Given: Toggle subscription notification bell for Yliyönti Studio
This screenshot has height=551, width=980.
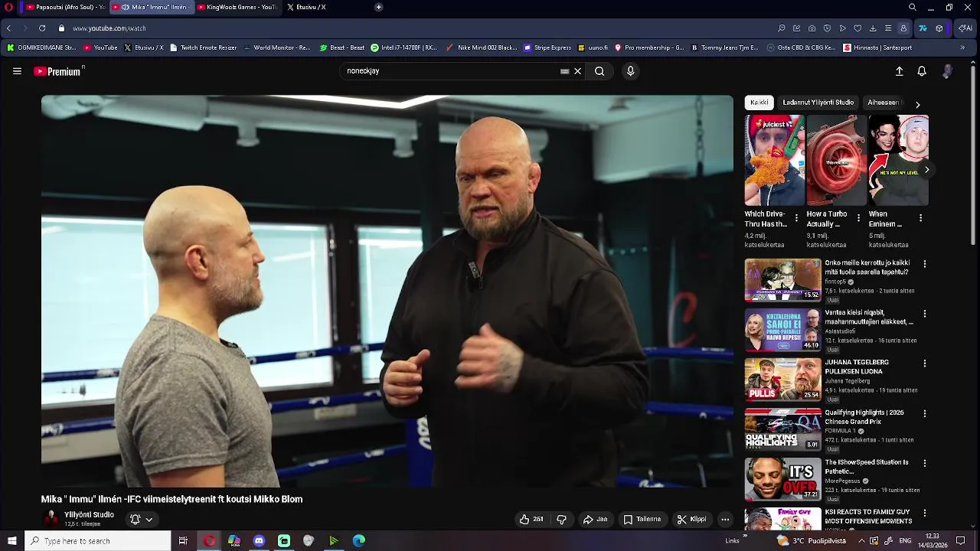Looking at the screenshot, I should pyautogui.click(x=136, y=519).
